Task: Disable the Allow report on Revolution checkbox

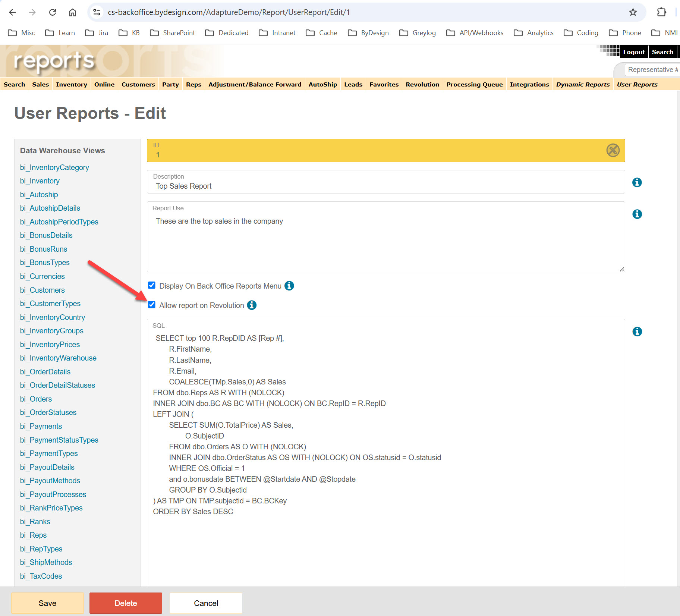Action: 151,305
